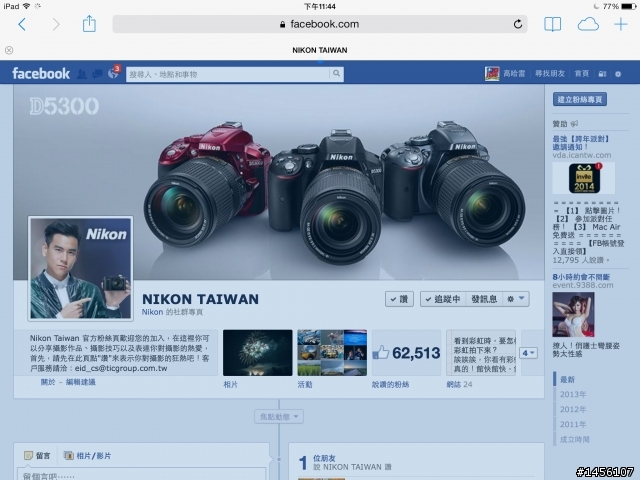Click the event.9388.com ad image
This screenshot has width=640, height=480.
pyautogui.click(x=573, y=315)
